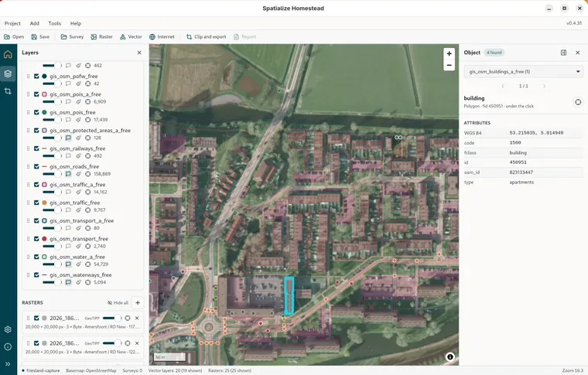Click 'Basemap: OpenStreetMap' in the status bar
Image resolution: width=588 pixels, height=375 pixels.
(x=91, y=370)
